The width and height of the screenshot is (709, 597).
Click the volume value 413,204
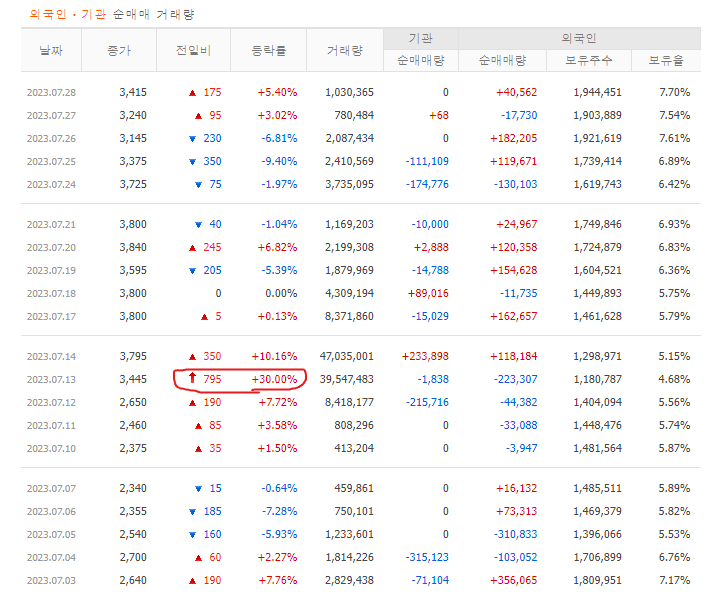pyautogui.click(x=354, y=448)
